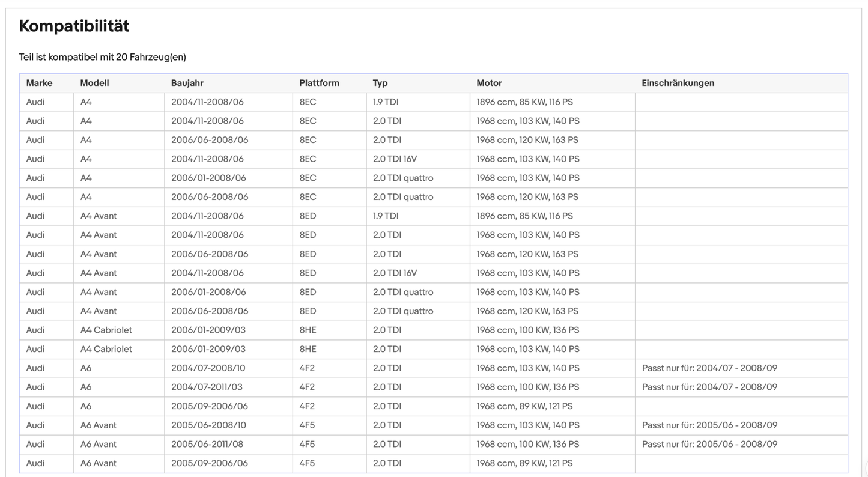Select the 2004/07-2008/10 Baujahr cell
The image size is (868, 477).
coord(208,368)
